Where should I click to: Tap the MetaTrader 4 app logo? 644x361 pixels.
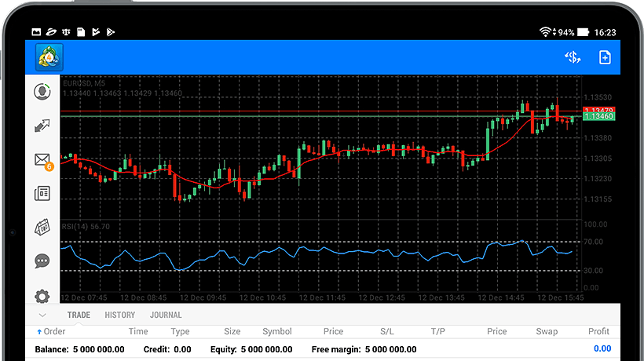point(49,57)
